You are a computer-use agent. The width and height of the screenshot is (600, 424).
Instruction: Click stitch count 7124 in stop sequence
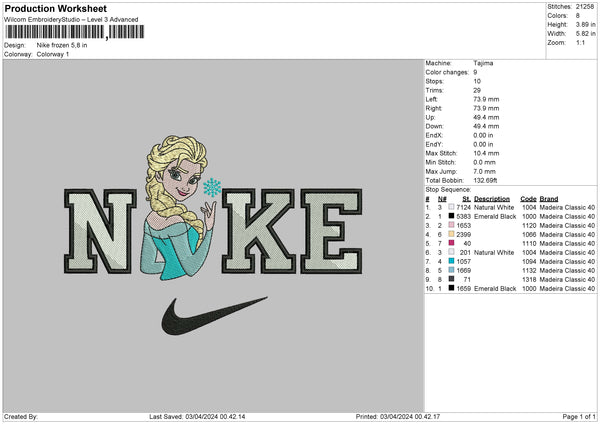[x=463, y=207]
